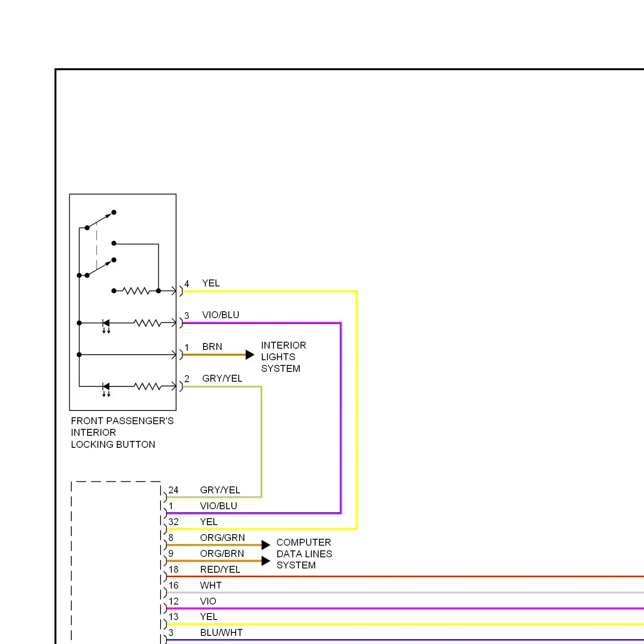Select the VIO/BLU label at pin 1

click(x=219, y=506)
